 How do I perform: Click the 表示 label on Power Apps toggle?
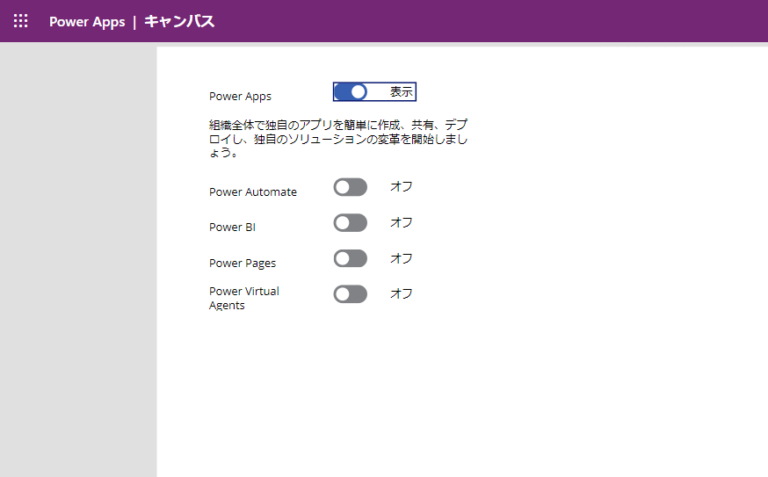coord(401,92)
